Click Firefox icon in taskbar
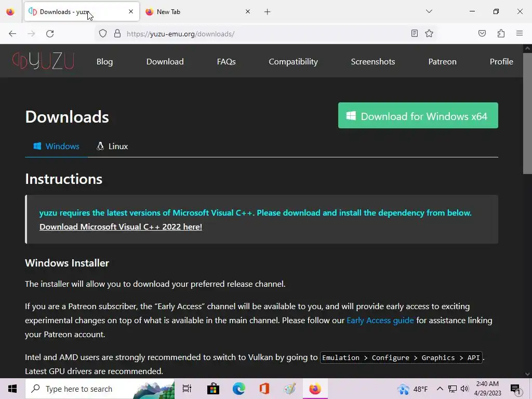This screenshot has width=532, height=399. 315,389
